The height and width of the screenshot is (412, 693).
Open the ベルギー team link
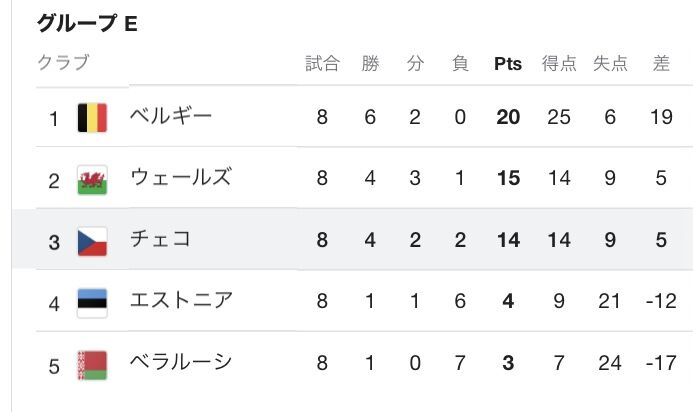tap(171, 117)
